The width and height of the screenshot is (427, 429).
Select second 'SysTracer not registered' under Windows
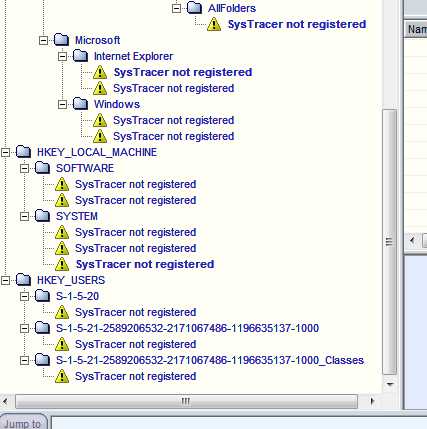(x=173, y=136)
